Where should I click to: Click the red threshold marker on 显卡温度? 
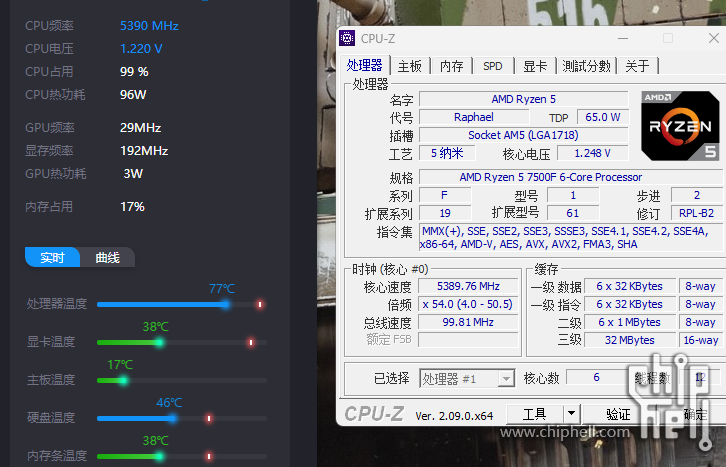point(251,342)
